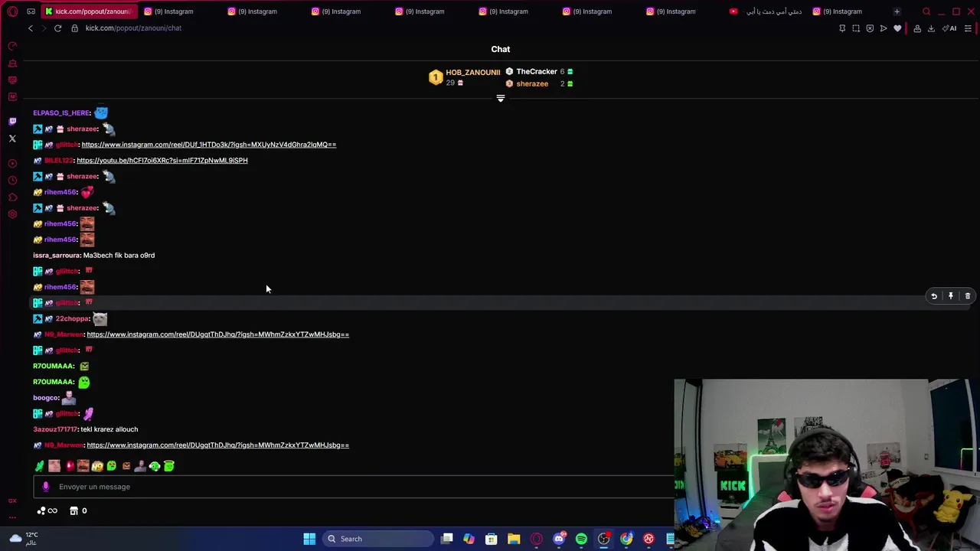Open the Twitch sidebar icon
This screenshot has width=980, height=551.
point(12,121)
